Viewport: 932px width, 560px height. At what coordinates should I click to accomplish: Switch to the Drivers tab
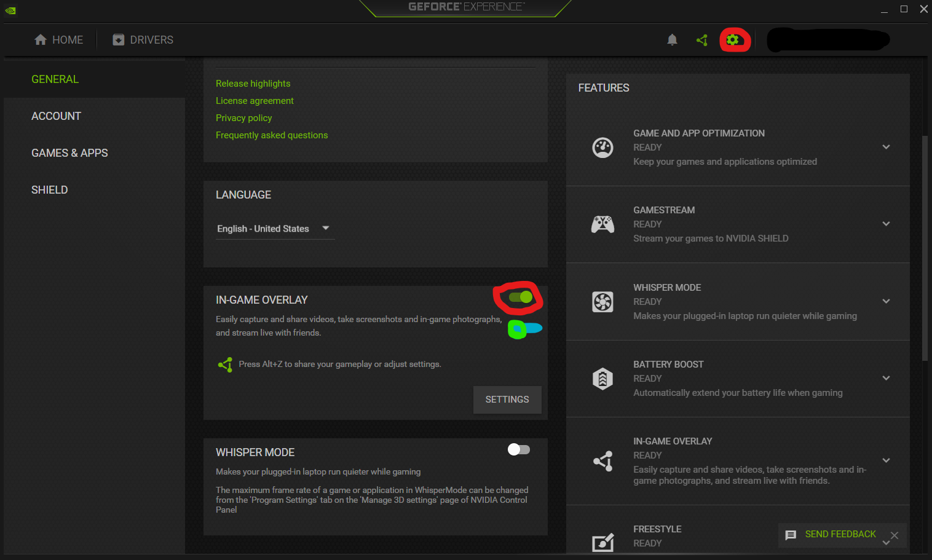tap(142, 39)
